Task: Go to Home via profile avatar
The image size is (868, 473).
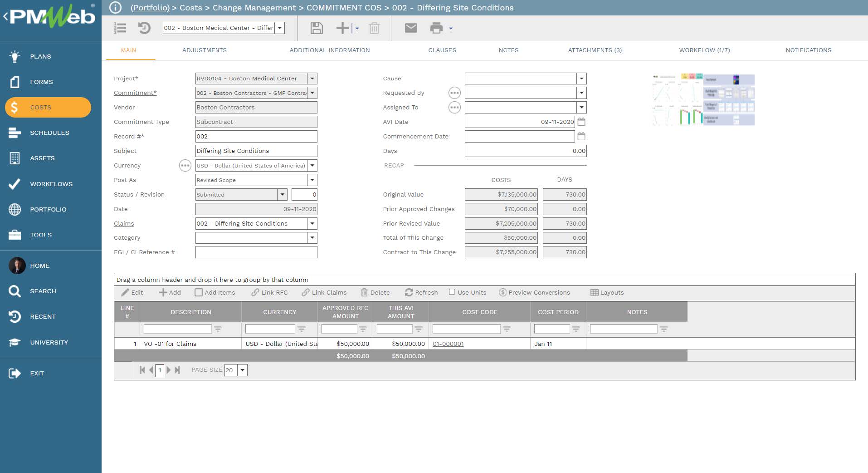Action: [x=17, y=266]
